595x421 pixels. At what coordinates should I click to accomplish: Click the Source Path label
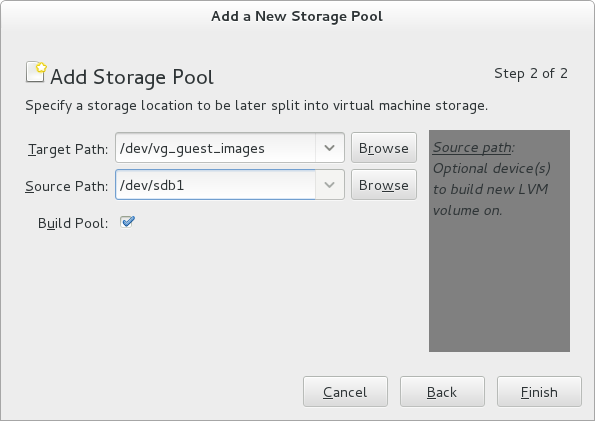pos(66,186)
